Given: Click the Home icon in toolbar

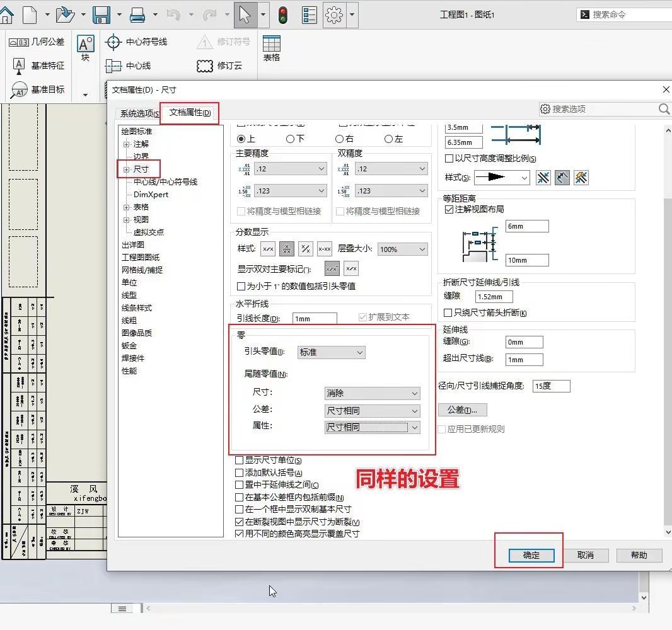Looking at the screenshot, I should point(6,15).
